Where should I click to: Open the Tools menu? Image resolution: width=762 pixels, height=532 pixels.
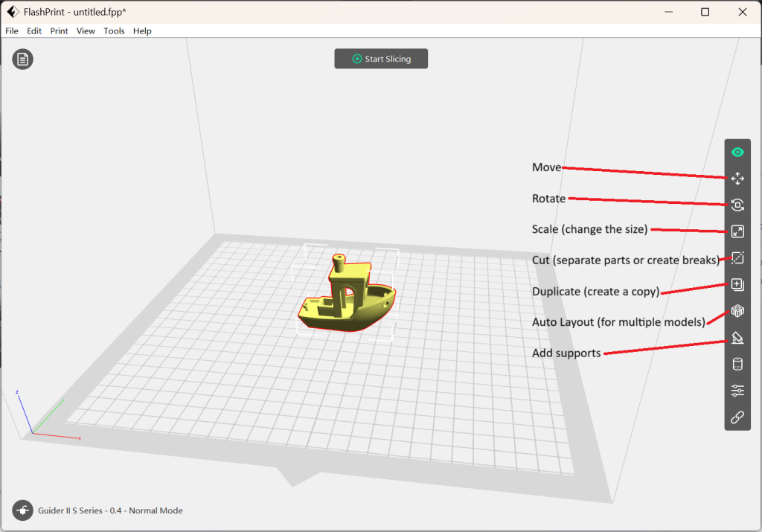pyautogui.click(x=114, y=31)
